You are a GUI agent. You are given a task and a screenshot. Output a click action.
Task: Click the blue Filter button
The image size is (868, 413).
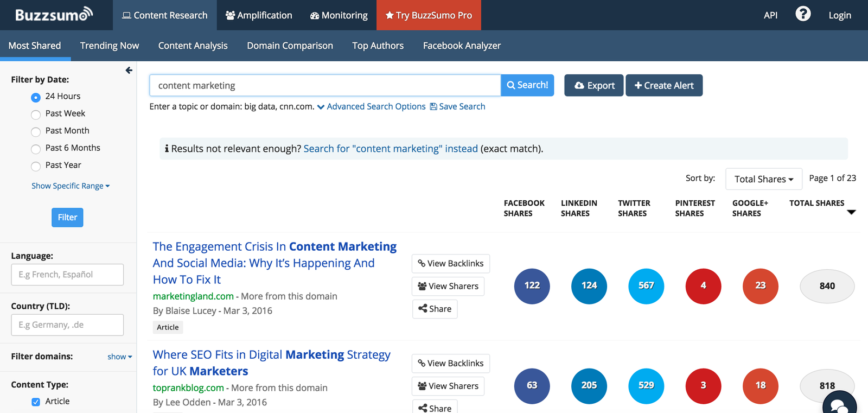click(67, 217)
